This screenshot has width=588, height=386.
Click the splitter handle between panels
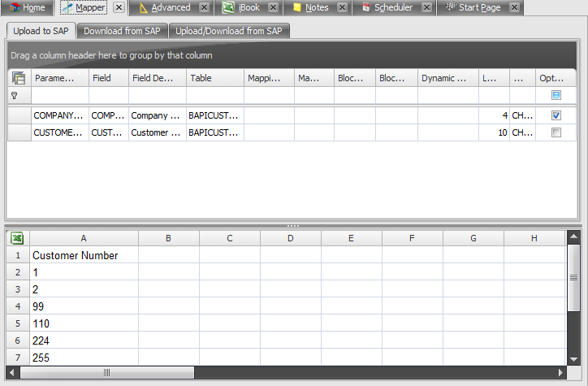click(293, 225)
